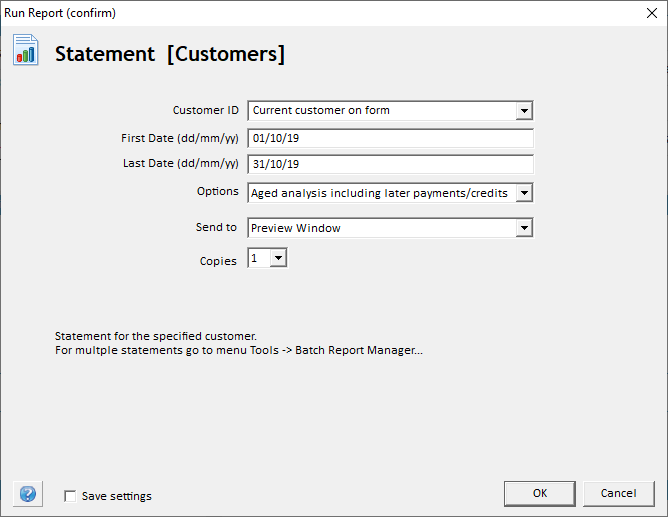Click the Last Date input field
This screenshot has width=668, height=517.
tap(390, 164)
